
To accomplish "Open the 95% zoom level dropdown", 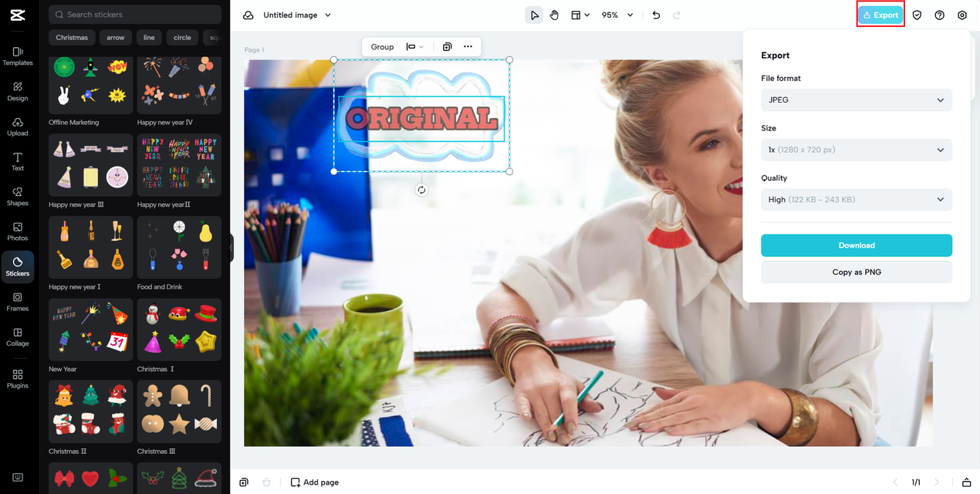I will pos(617,15).
